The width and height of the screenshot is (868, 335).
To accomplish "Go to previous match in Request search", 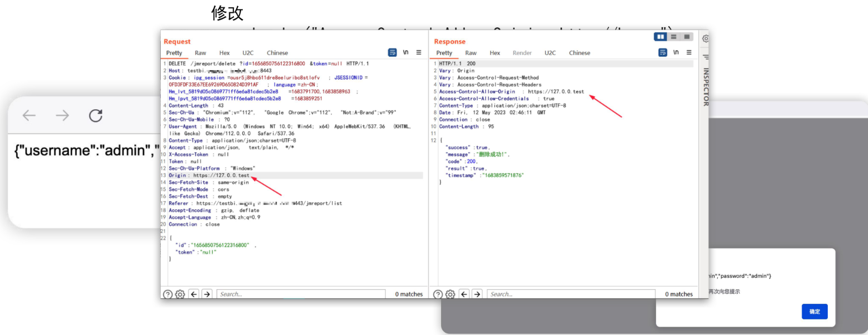I will 194,294.
